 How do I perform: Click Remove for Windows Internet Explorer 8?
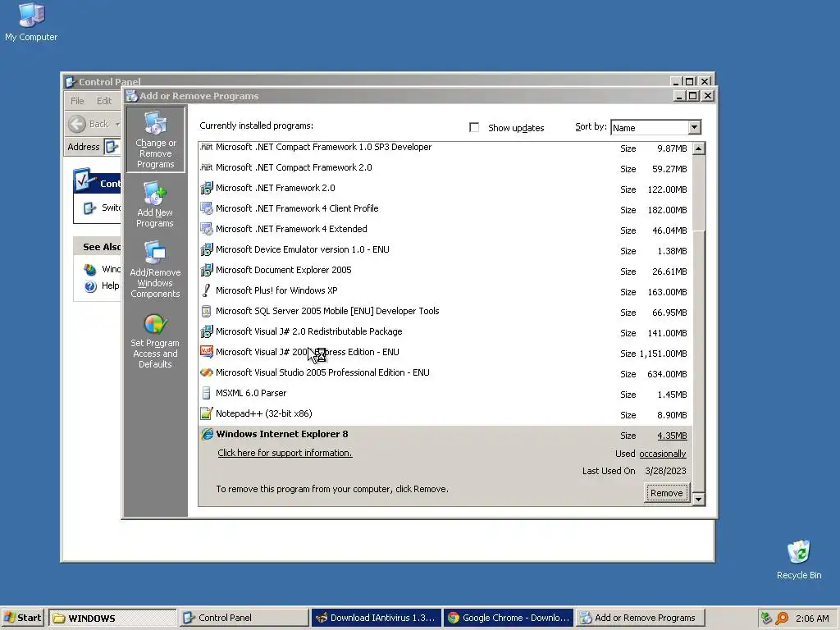click(x=666, y=493)
